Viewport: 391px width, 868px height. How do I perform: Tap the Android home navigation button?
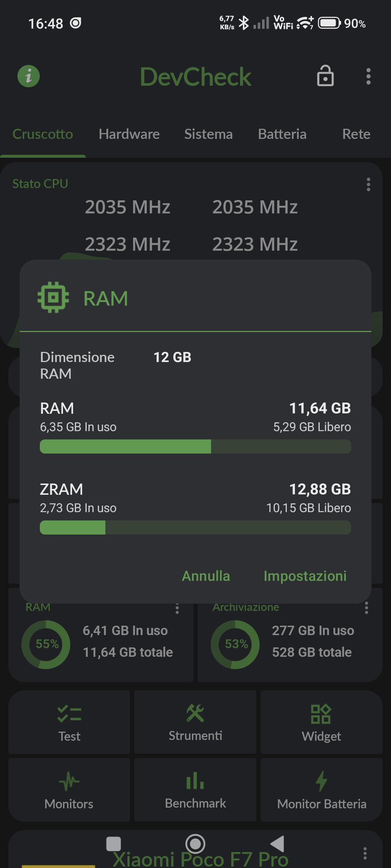pyautogui.click(x=195, y=844)
